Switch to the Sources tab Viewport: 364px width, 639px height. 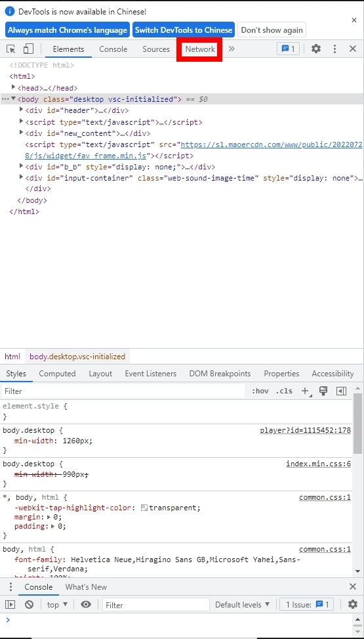(156, 49)
